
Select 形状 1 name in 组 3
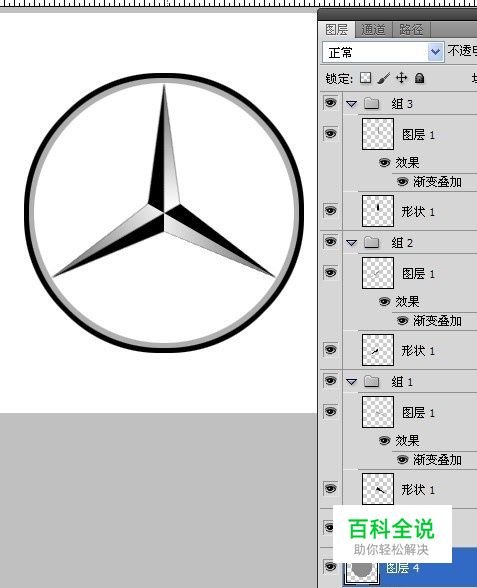[x=418, y=212]
